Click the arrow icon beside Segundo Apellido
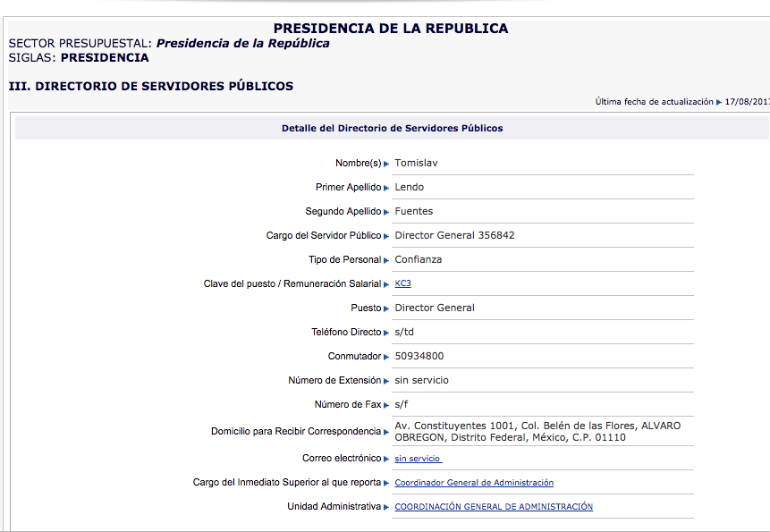 tap(386, 212)
